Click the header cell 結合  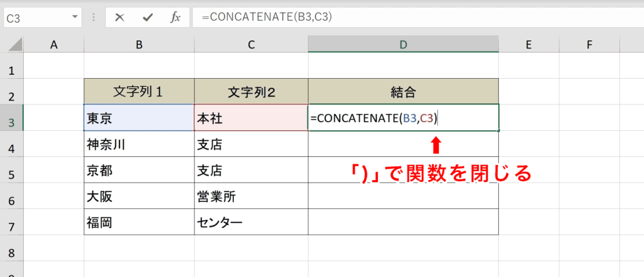[x=402, y=92]
